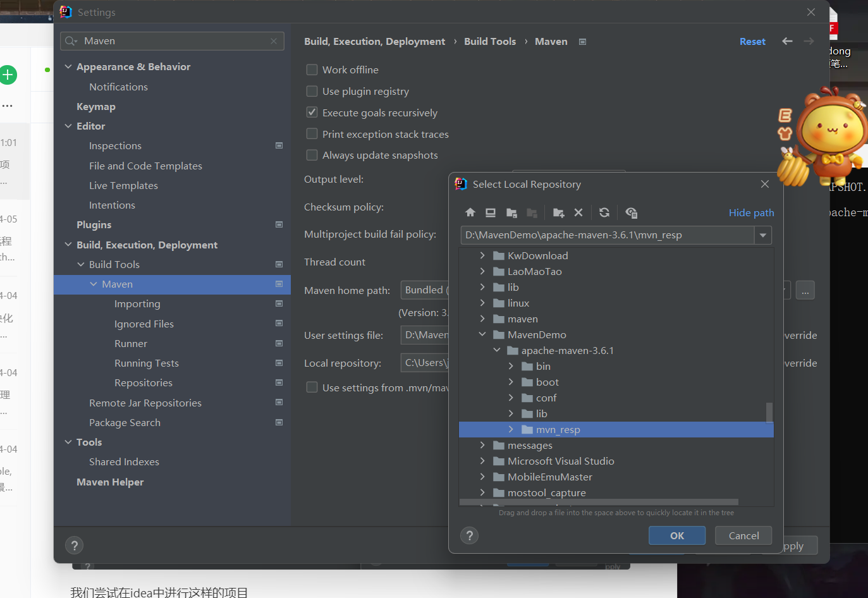Click project icon beside Running Tests
The width and height of the screenshot is (868, 598).
tap(279, 363)
